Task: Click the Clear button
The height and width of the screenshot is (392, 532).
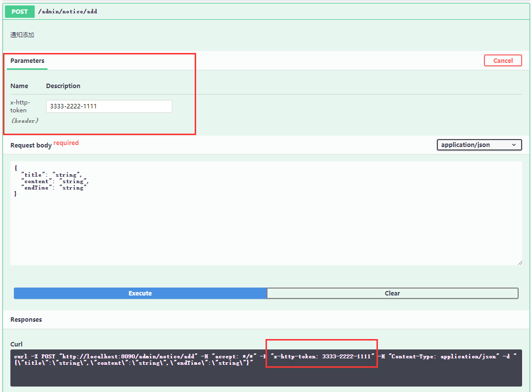Action: pos(392,293)
